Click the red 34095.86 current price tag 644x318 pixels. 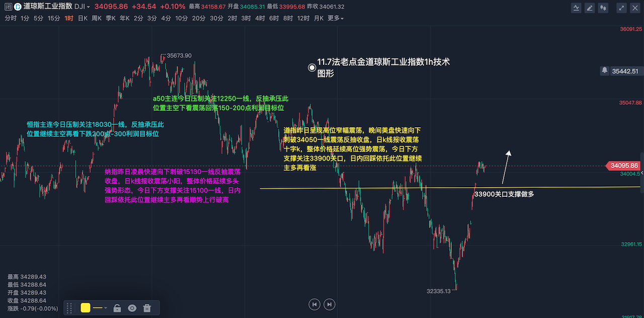[x=623, y=166]
